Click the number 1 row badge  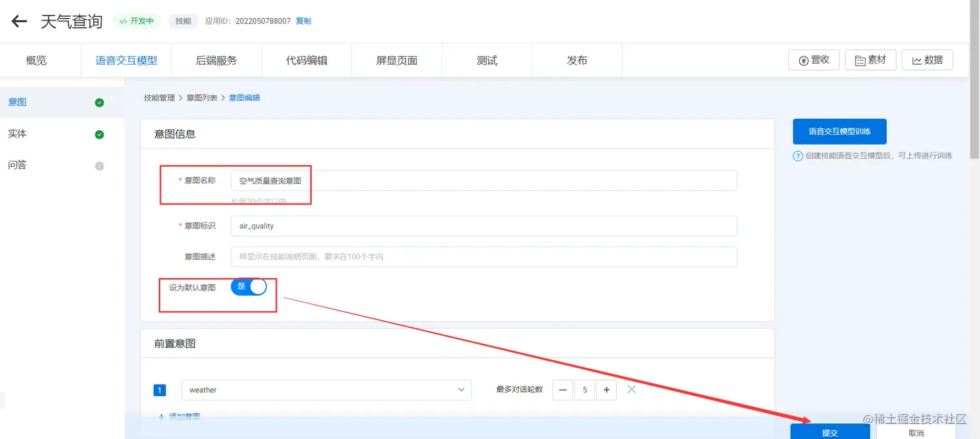click(x=159, y=390)
